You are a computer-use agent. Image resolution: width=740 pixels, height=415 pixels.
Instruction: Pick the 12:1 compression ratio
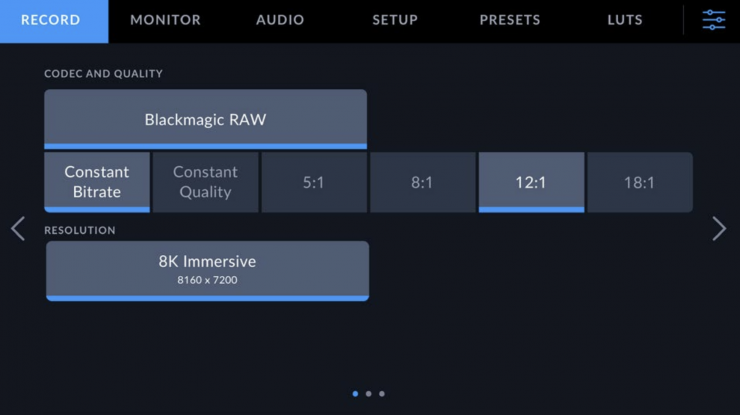tap(530, 182)
